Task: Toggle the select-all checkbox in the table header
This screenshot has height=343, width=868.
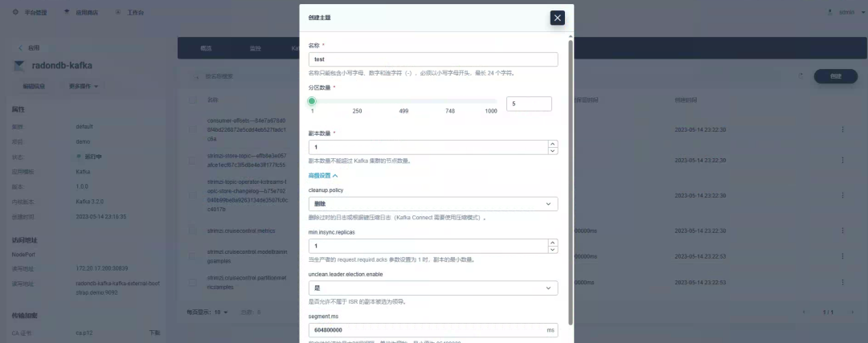Action: point(192,100)
